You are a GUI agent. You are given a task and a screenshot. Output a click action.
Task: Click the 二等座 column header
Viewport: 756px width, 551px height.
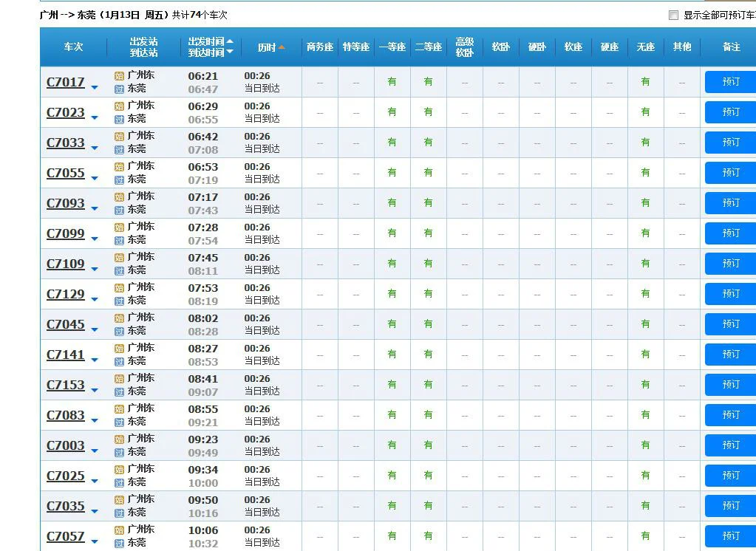tap(428, 46)
